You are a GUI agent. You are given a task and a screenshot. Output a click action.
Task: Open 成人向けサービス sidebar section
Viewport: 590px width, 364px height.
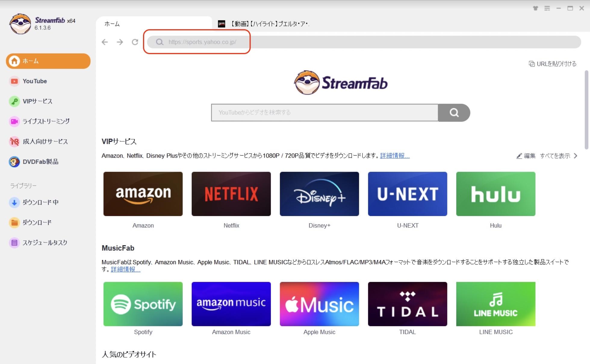48,141
